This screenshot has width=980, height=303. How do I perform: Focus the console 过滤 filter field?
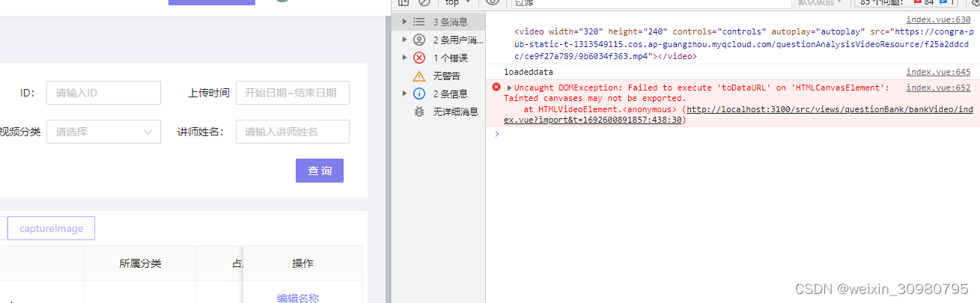click(650, 2)
